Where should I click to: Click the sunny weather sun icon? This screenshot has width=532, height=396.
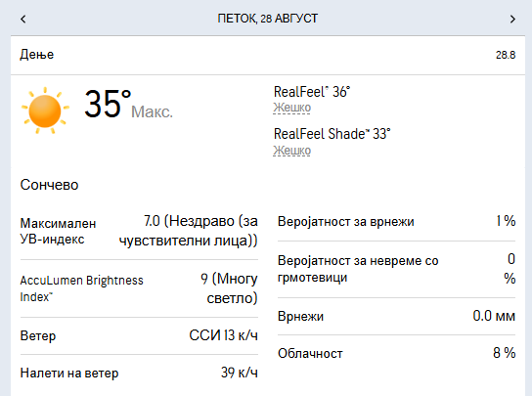pos(45,110)
